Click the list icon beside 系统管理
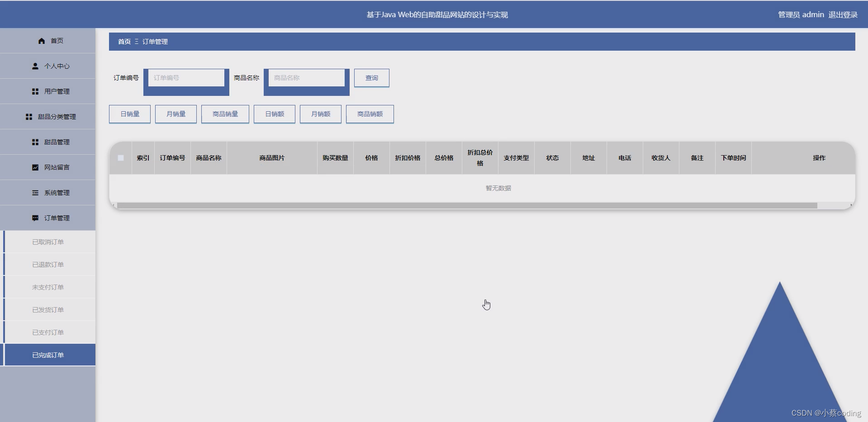868x422 pixels. tap(35, 193)
